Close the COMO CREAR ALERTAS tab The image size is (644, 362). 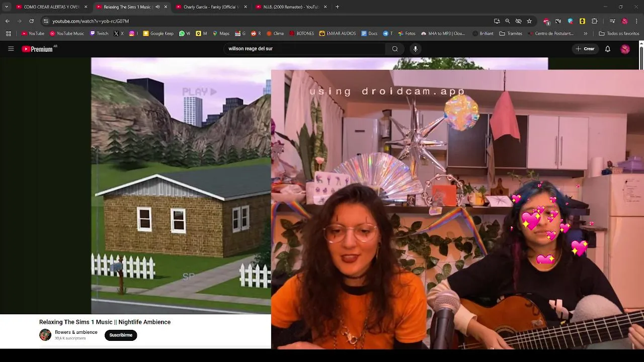click(86, 7)
